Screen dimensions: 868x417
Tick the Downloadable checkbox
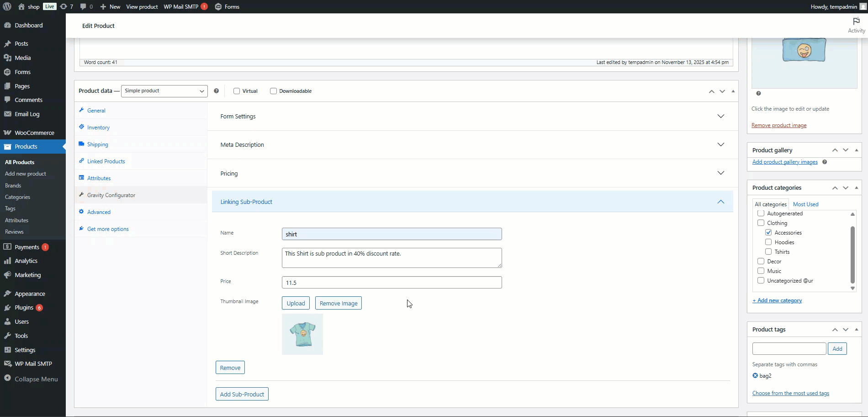click(273, 91)
